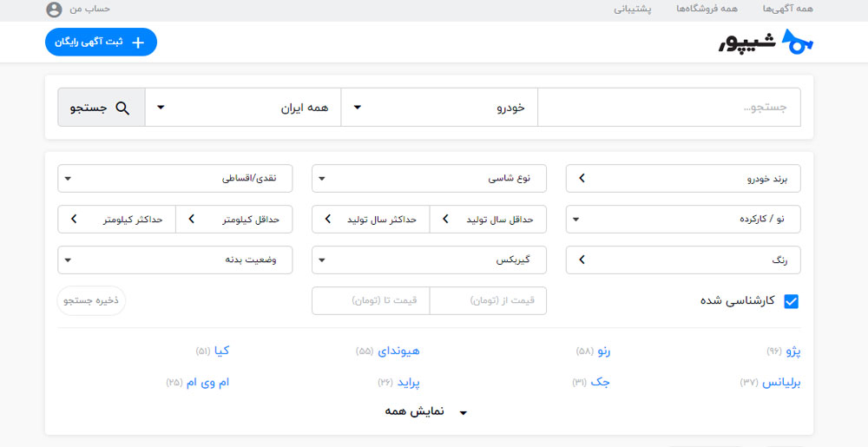Uncheck the کارشناسی شده checkbox
The image size is (868, 447).
791,301
